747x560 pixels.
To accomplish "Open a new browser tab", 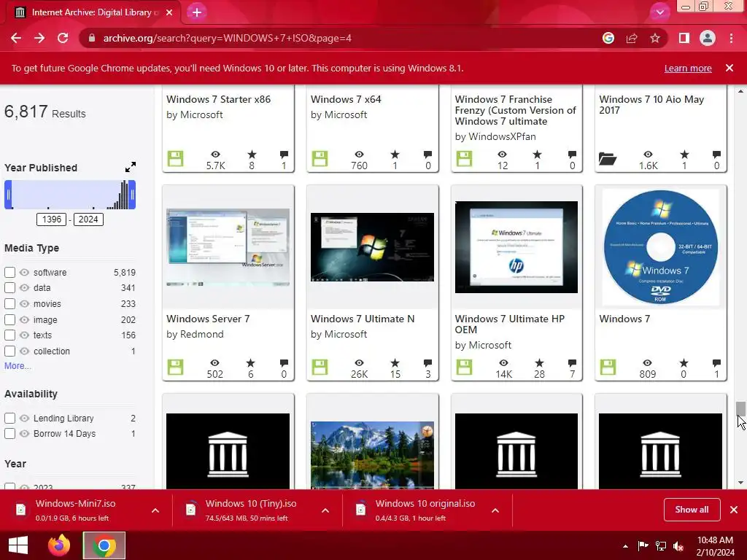I will tap(197, 12).
